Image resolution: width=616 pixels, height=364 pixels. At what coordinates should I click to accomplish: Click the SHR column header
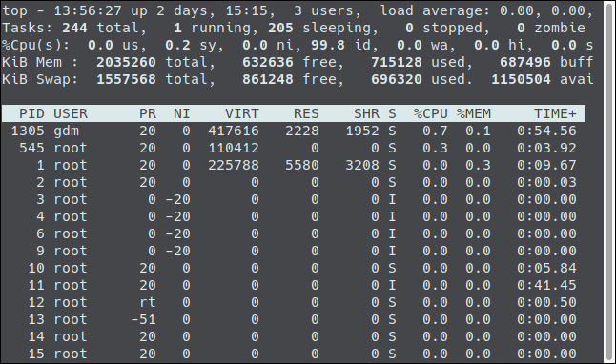tap(366, 114)
